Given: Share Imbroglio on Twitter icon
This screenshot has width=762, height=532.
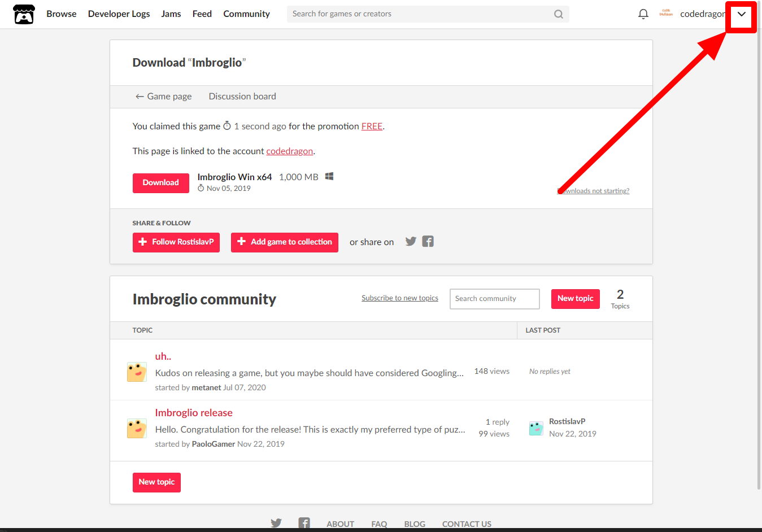Looking at the screenshot, I should (411, 242).
